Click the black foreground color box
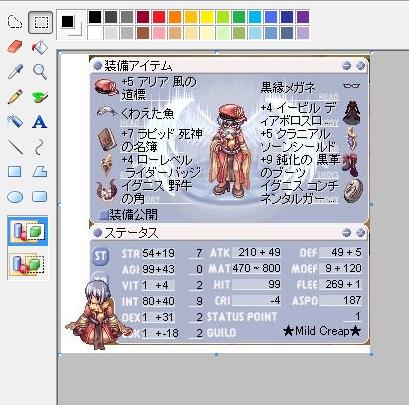Viewport: 409px width, 405px height. 67,21
